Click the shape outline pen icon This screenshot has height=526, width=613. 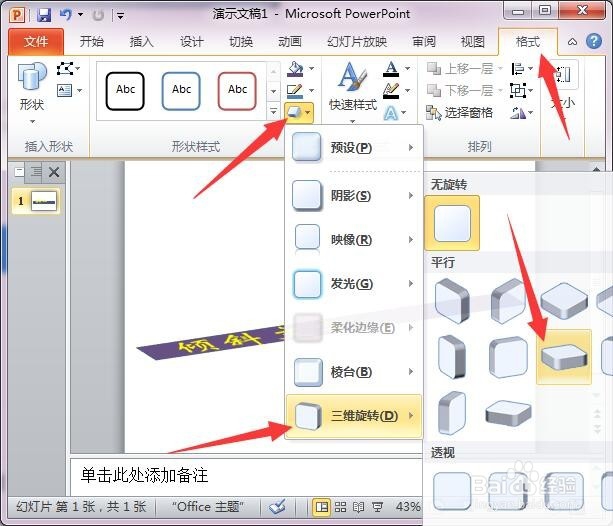296,91
